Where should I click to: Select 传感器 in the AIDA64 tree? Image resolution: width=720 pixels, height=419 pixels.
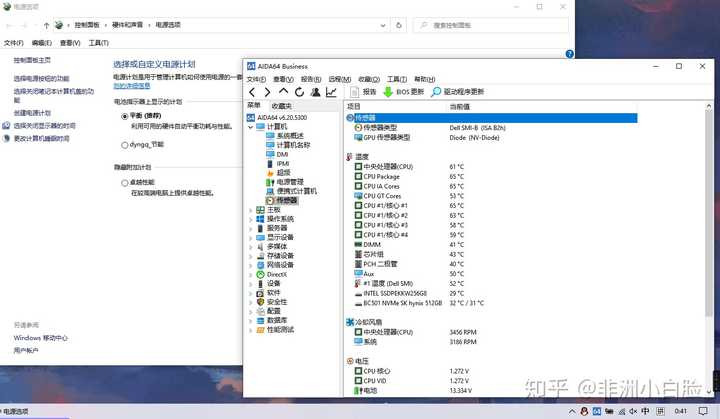282,200
